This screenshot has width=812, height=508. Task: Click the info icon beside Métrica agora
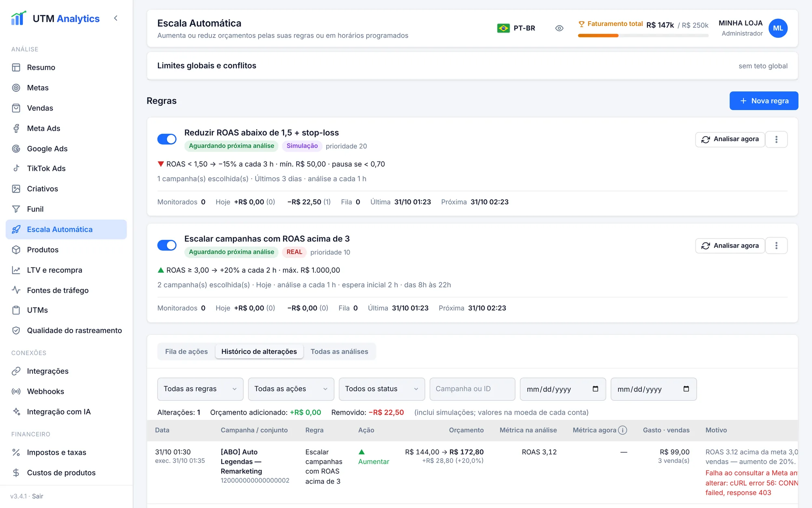coord(622,430)
